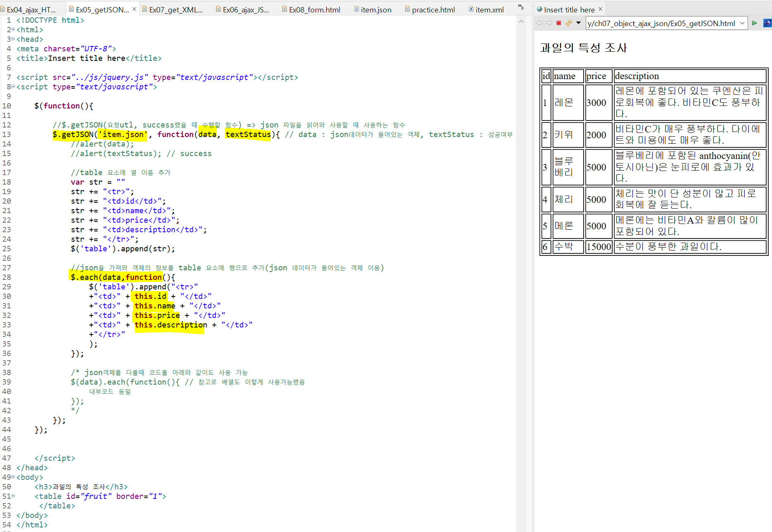Image resolution: width=772 pixels, height=532 pixels.
Task: Click the 'description' header cell in table
Action: pos(690,76)
